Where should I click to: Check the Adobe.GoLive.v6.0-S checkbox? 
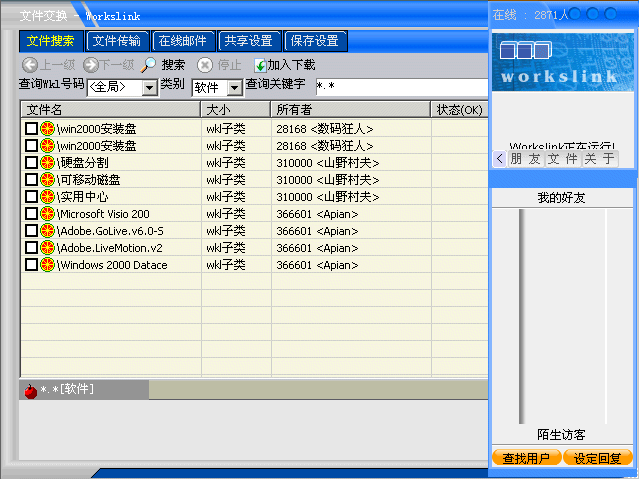31,231
